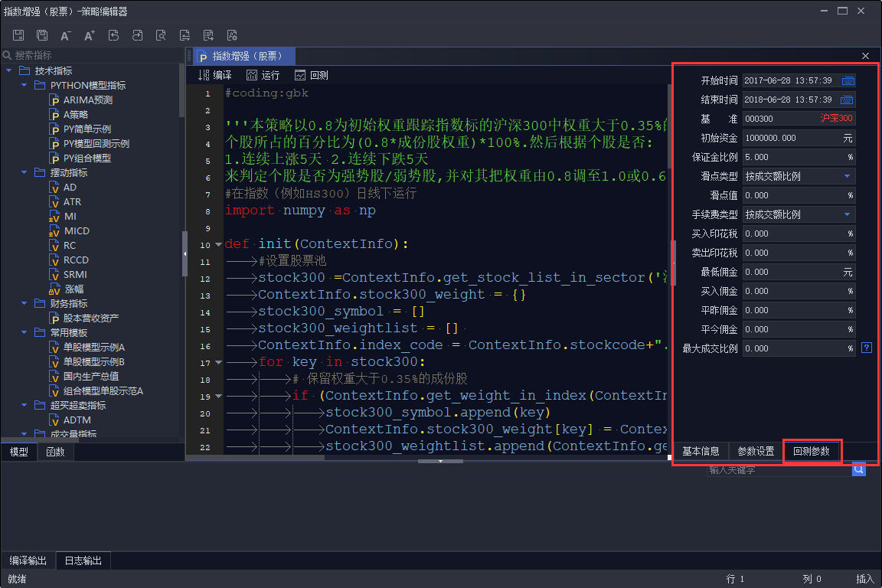882x588 pixels.
Task: Click the 初始资金 input field
Action: tap(790, 138)
